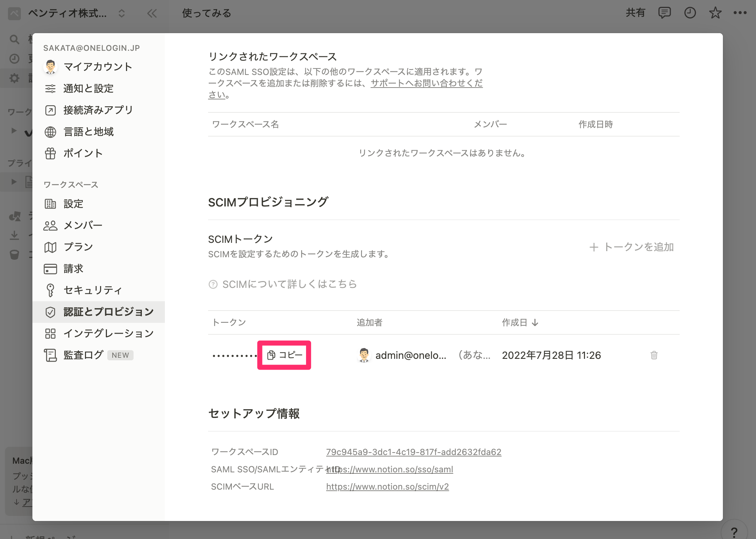Click the ワークスペース名 column header

pyautogui.click(x=246, y=124)
